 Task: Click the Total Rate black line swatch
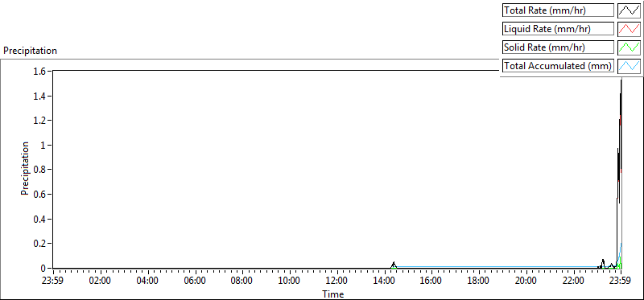(630, 10)
